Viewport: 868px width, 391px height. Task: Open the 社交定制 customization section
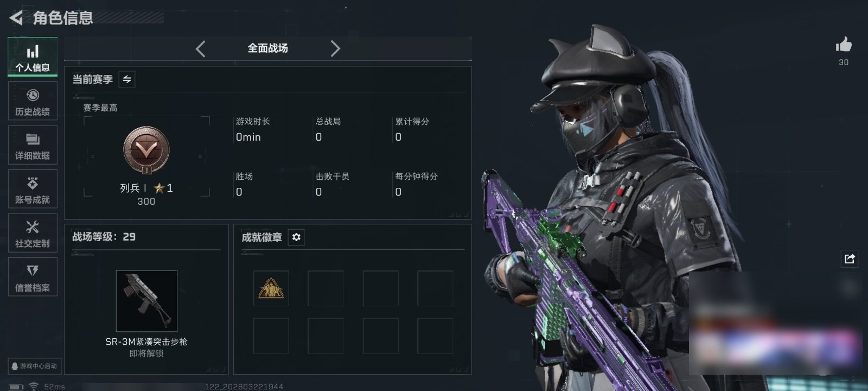click(x=33, y=233)
